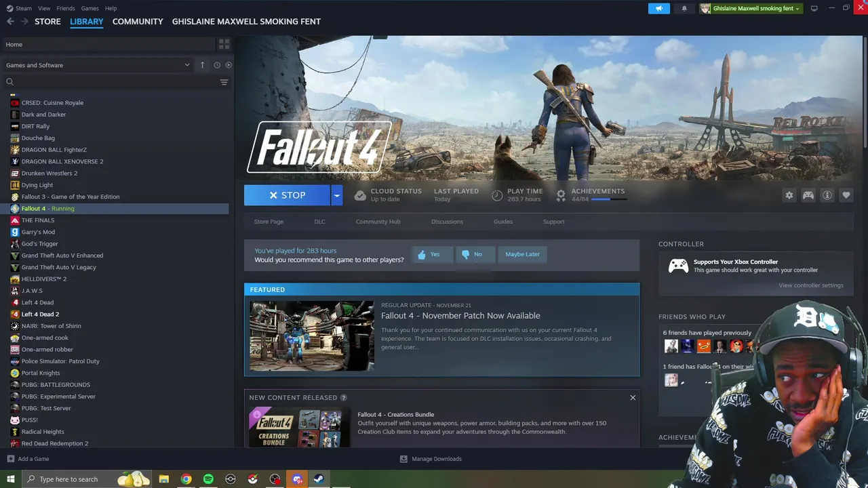
Task: Click View controller settings link
Action: click(811, 285)
